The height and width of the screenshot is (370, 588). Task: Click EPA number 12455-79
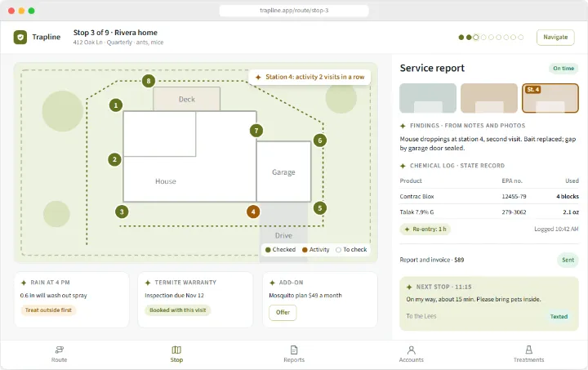[514, 197]
